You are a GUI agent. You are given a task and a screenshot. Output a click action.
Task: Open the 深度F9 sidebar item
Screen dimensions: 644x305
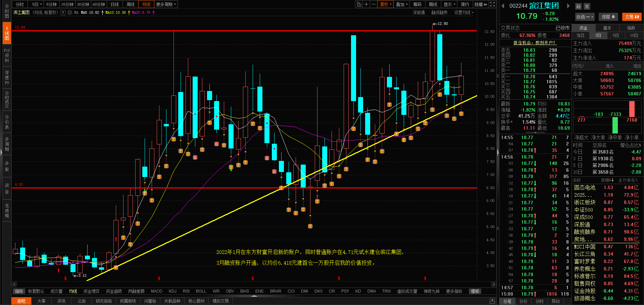point(7,78)
